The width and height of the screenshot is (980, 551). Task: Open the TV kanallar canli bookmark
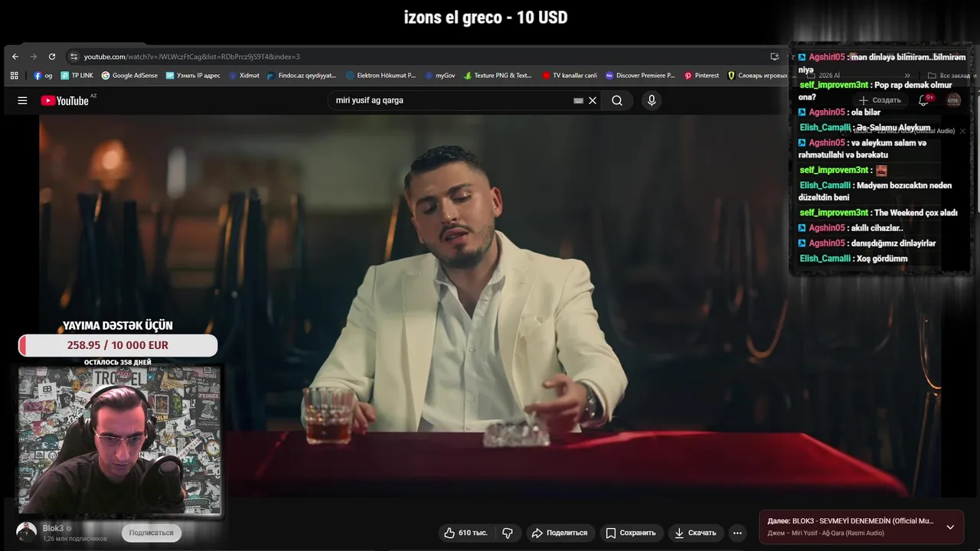point(569,76)
